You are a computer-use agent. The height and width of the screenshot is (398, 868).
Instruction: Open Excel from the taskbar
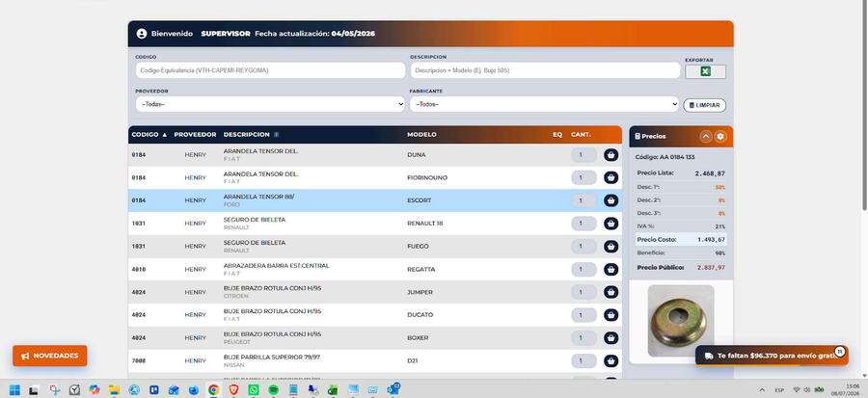(333, 389)
